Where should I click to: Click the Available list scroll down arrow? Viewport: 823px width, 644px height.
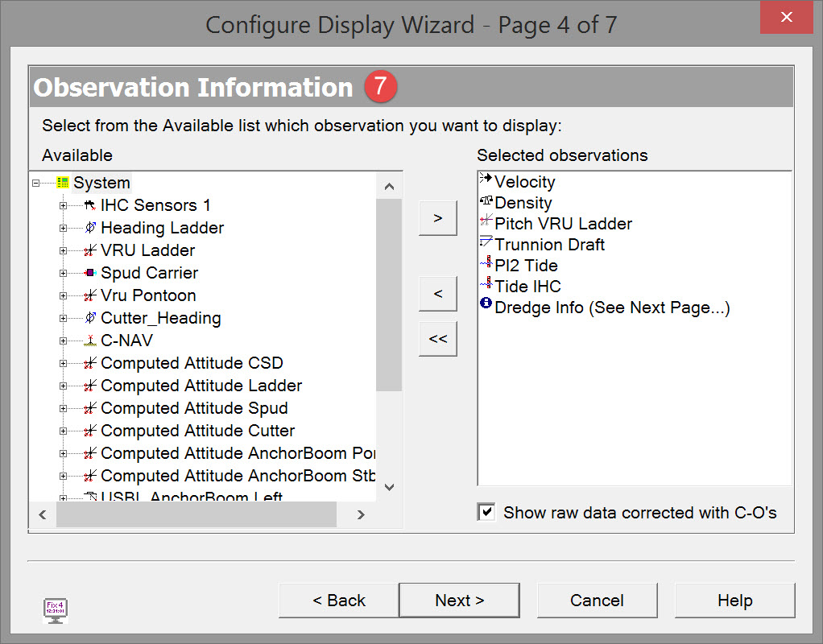tap(389, 487)
